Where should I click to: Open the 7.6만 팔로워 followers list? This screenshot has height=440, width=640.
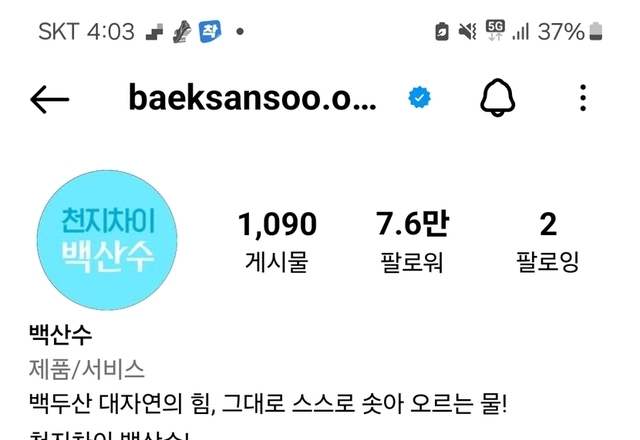click(x=412, y=241)
